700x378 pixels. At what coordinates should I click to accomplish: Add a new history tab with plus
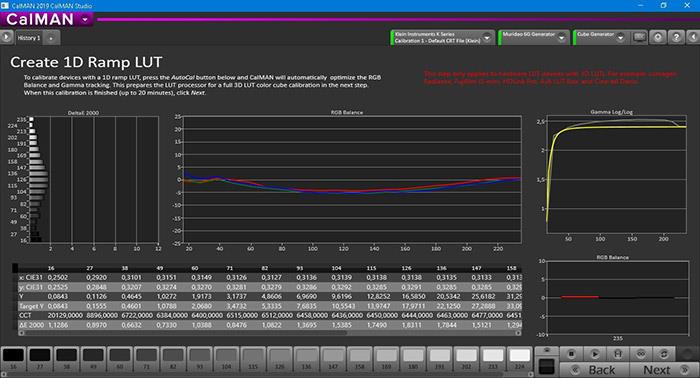51,38
